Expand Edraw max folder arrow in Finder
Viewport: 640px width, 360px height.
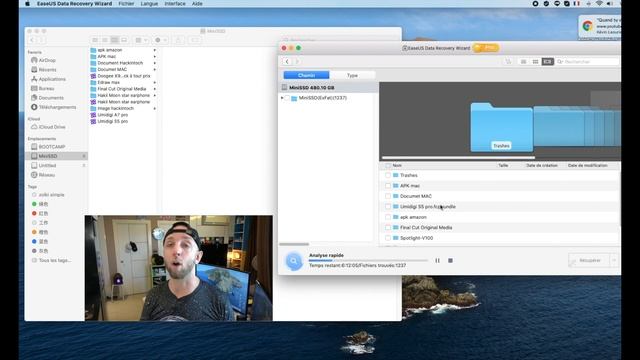pyautogui.click(x=155, y=82)
